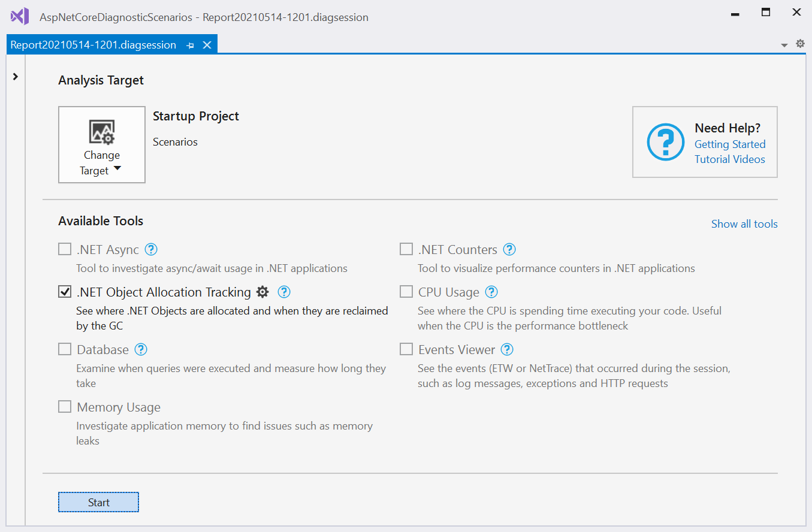
Task: Minimize the Visual Studio window
Action: [x=735, y=13]
